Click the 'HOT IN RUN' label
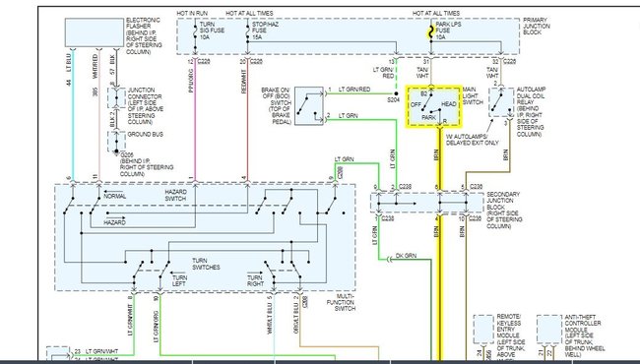Screen dimensions: 640x364 pyautogui.click(x=192, y=14)
